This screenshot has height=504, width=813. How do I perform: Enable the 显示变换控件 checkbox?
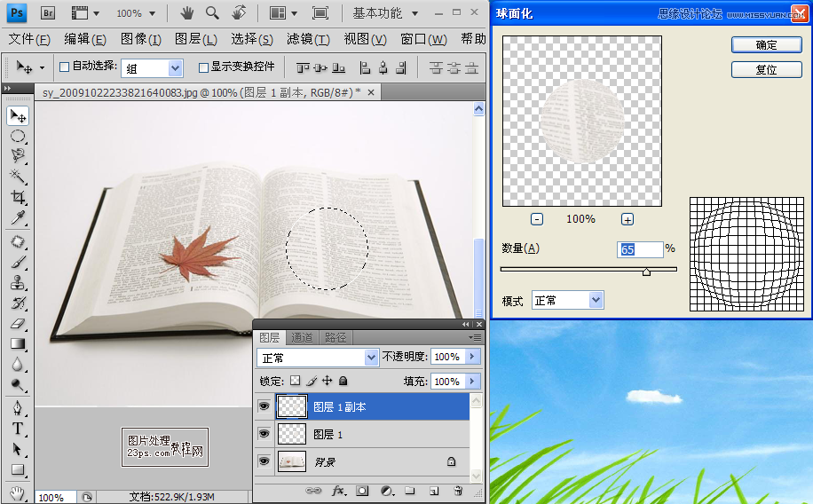click(204, 67)
